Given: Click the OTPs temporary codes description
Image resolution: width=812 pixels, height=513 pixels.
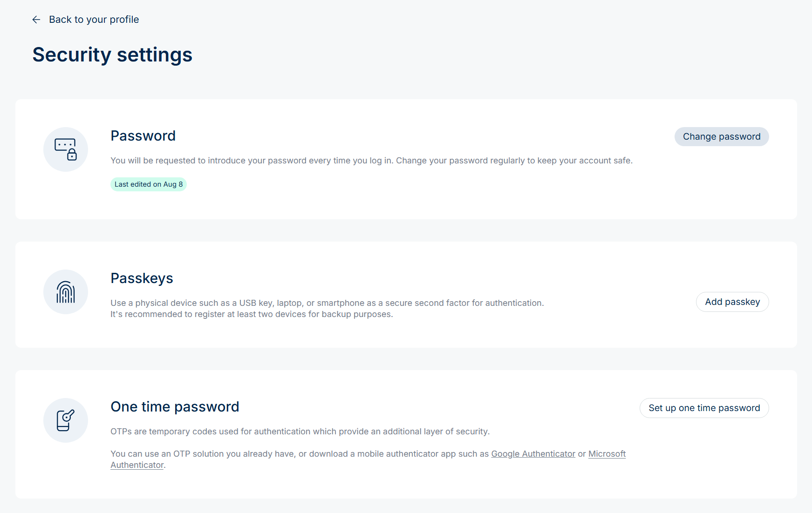Looking at the screenshot, I should [300, 432].
